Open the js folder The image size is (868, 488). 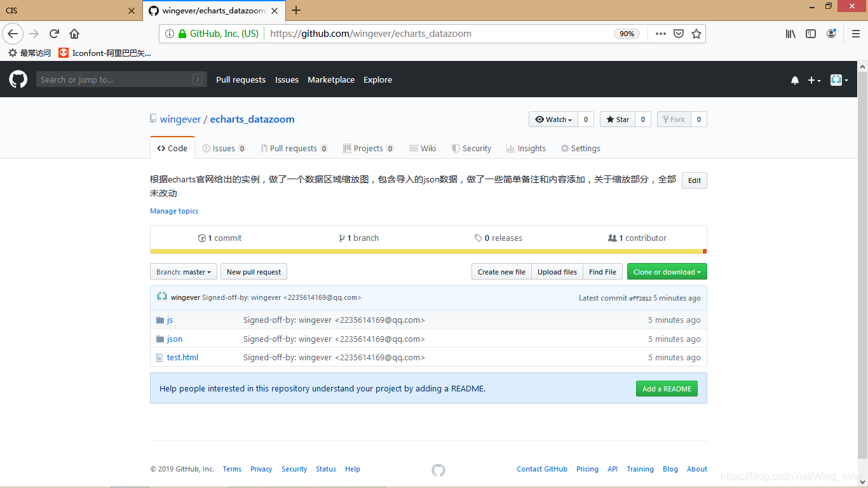170,320
